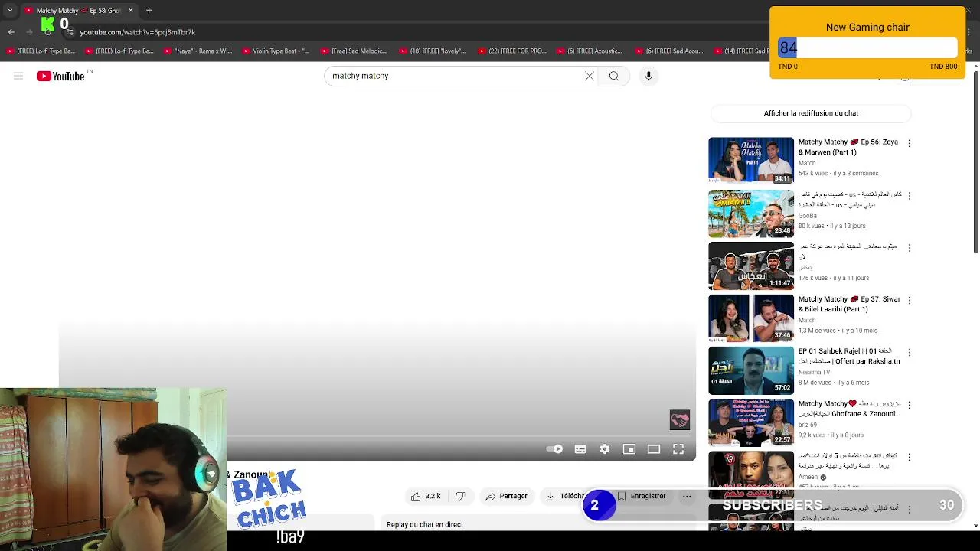Screen dimensions: 980x551
Task: Open options for the GooBa video
Action: click(x=910, y=196)
